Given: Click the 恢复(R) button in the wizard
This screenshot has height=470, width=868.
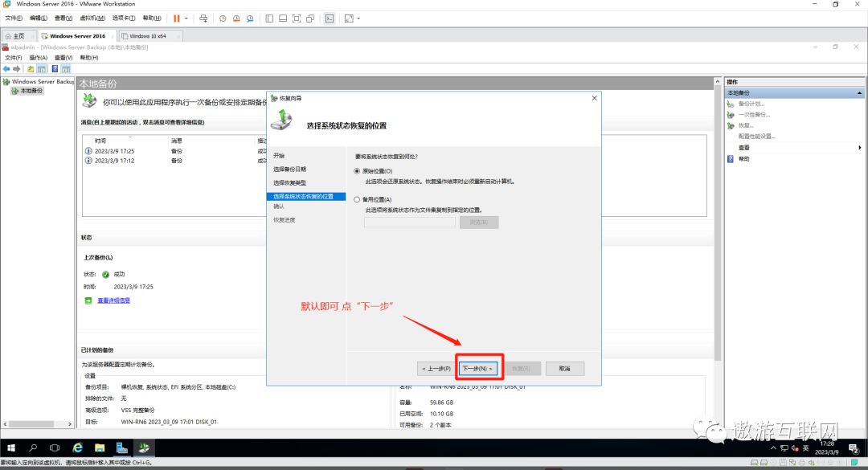Looking at the screenshot, I should click(521, 368).
